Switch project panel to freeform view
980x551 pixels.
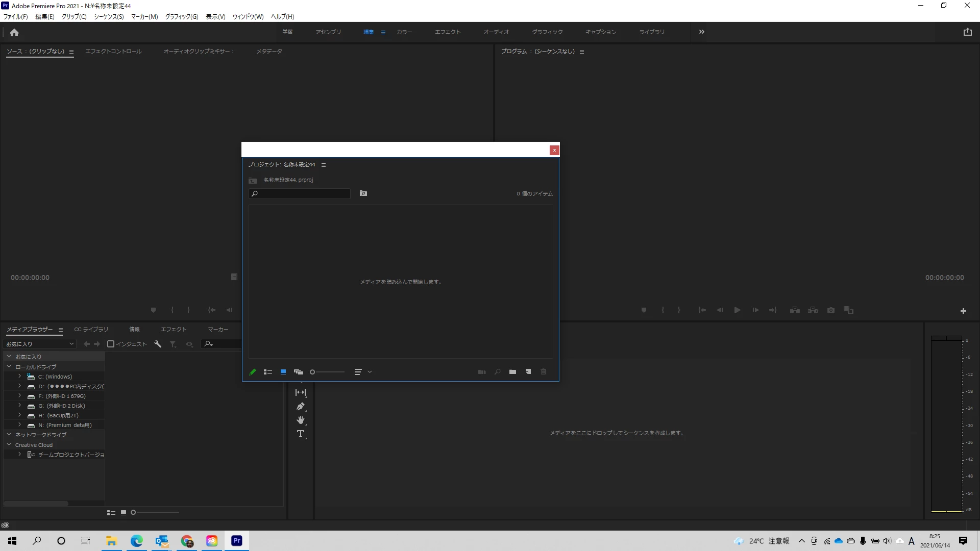pos(299,372)
